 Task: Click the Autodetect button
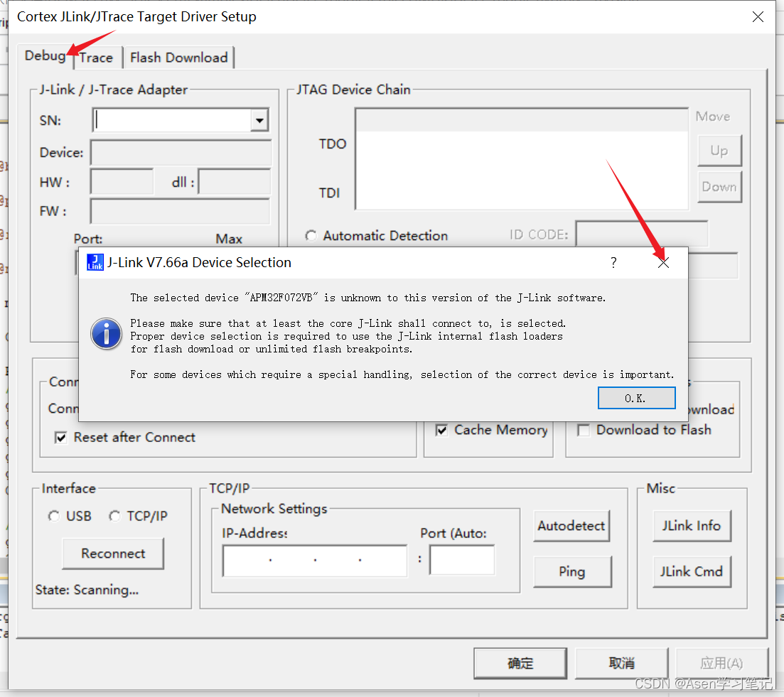pyautogui.click(x=571, y=526)
